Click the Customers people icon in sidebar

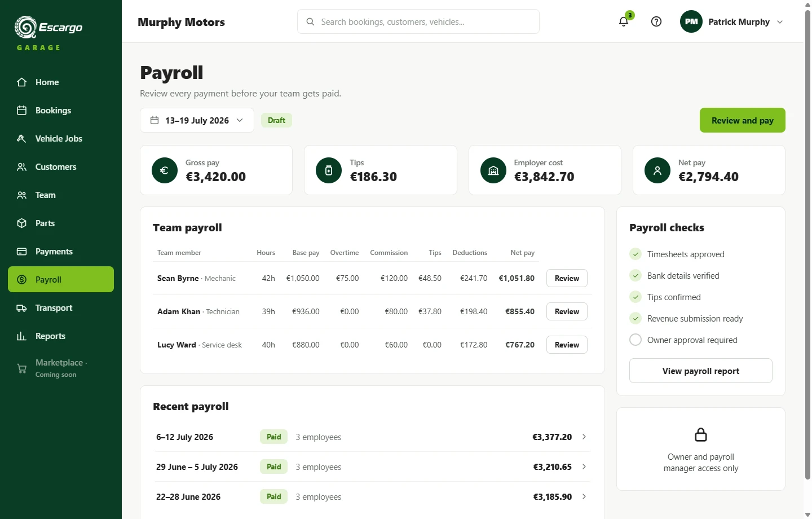click(22, 167)
